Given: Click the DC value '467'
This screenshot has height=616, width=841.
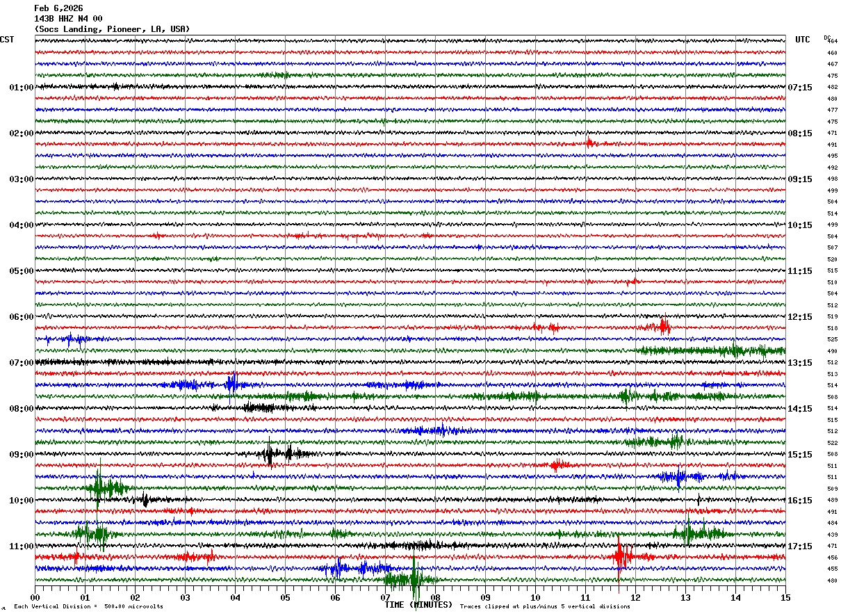Looking at the screenshot, I should click(x=832, y=65).
